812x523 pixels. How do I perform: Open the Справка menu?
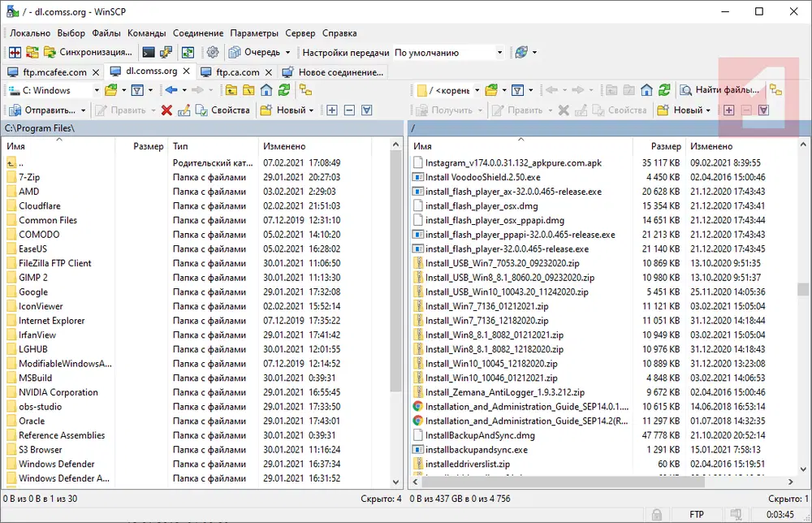point(339,33)
